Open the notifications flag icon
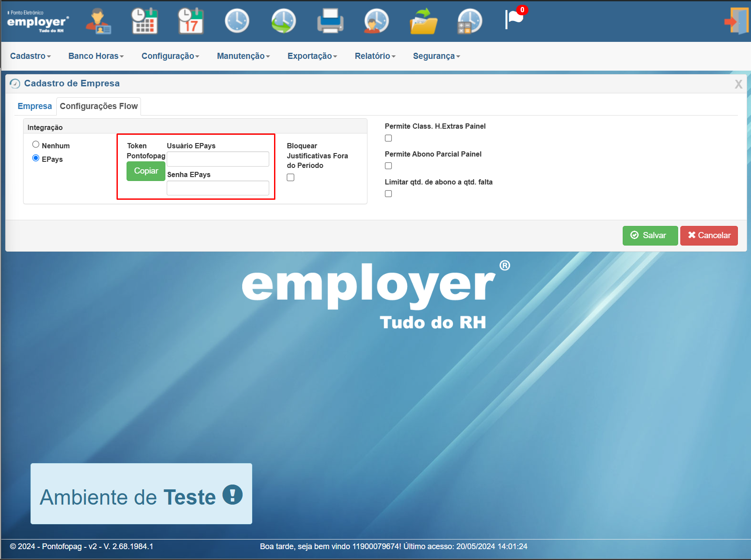Viewport: 751px width, 560px height. point(514,20)
